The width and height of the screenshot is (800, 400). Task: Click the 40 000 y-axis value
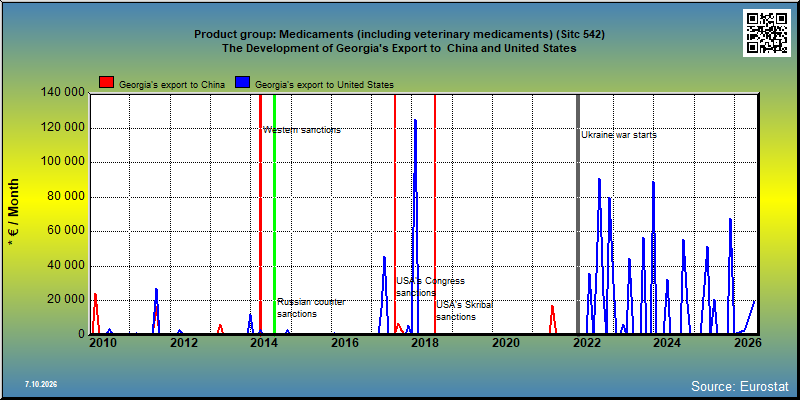coord(65,266)
